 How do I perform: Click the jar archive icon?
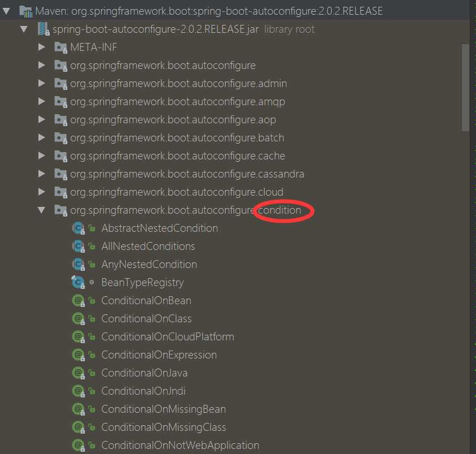click(x=44, y=29)
